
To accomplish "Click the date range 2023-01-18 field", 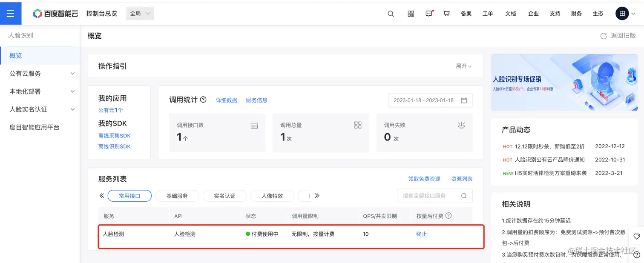I will [x=430, y=100].
